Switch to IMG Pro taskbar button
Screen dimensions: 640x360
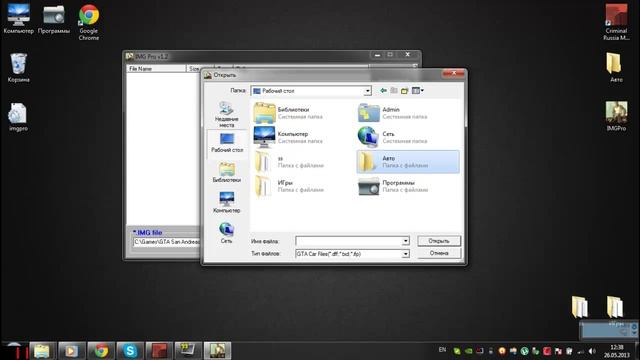(218, 351)
